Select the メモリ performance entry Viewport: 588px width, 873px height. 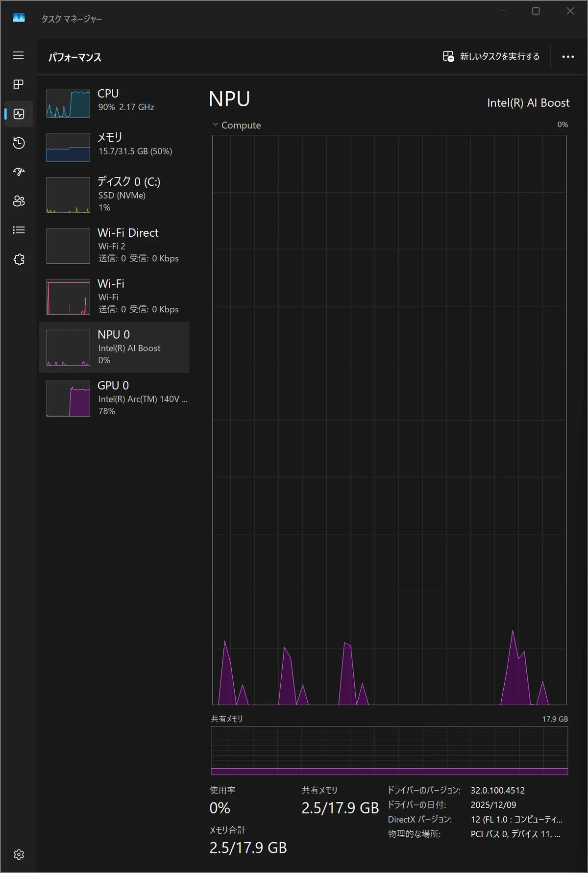click(x=114, y=147)
